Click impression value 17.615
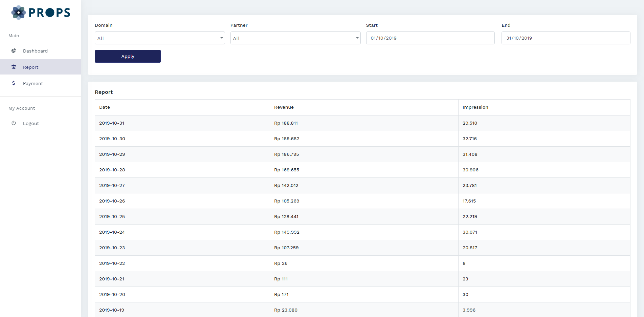The height and width of the screenshot is (317, 644). tap(469, 201)
